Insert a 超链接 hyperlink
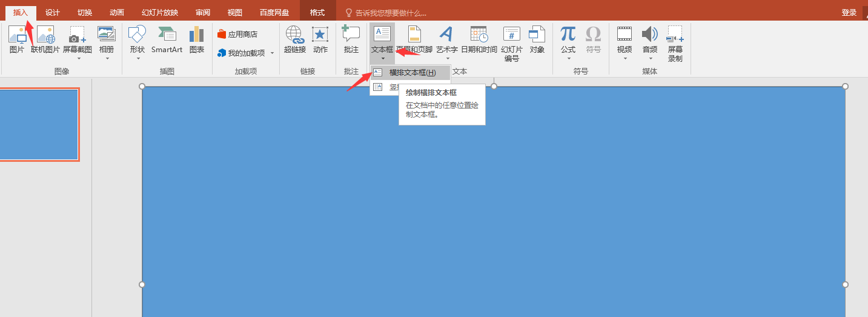The image size is (868, 317). (x=295, y=40)
